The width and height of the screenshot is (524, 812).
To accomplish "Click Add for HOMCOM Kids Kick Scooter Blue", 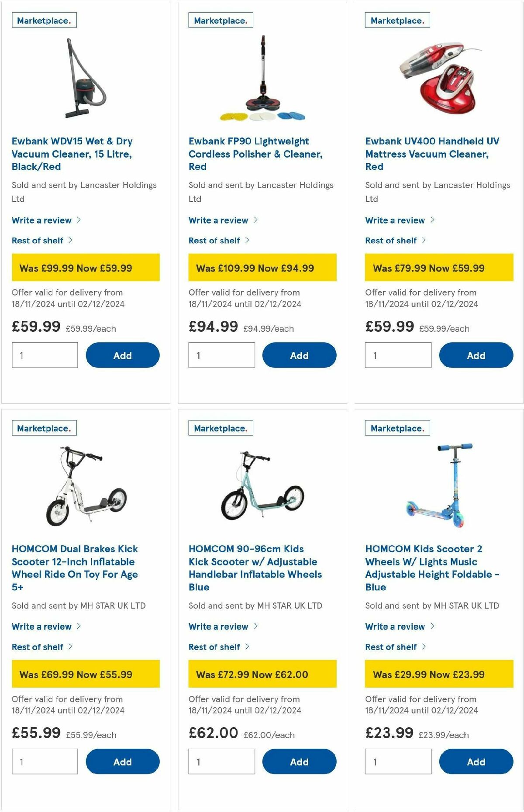I will [299, 761].
